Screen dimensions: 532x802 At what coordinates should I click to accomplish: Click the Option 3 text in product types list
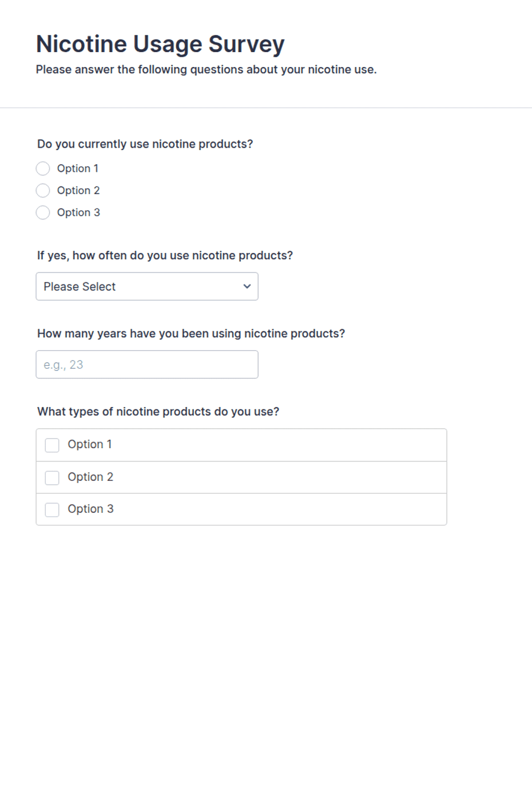(90, 509)
